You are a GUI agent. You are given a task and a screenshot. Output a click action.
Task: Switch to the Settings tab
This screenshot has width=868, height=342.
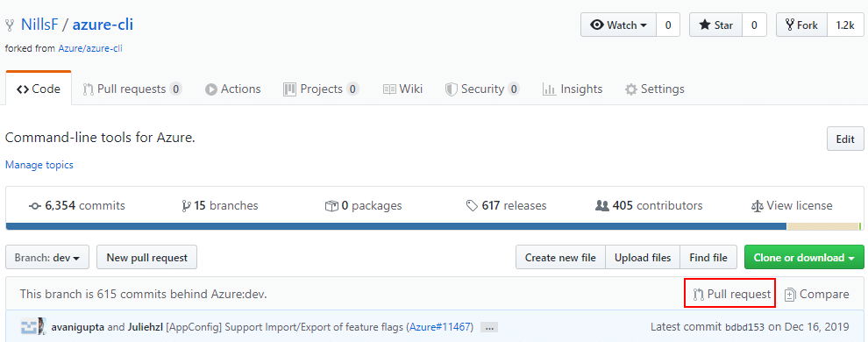654,89
